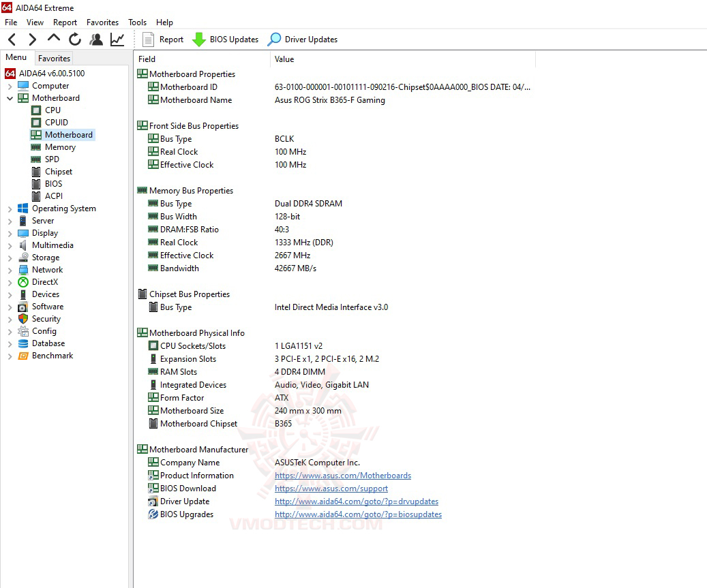Click the Value column header
Viewport: 707px width, 588px height.
(403, 59)
